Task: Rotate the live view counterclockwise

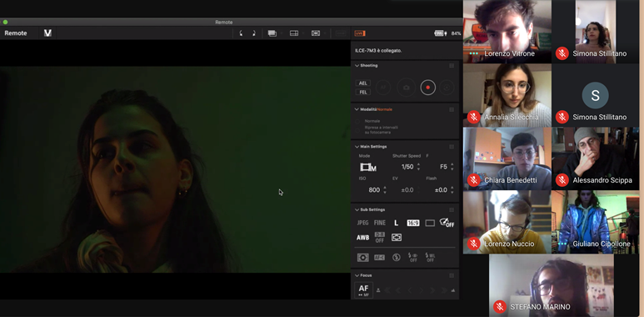Action: click(x=241, y=33)
